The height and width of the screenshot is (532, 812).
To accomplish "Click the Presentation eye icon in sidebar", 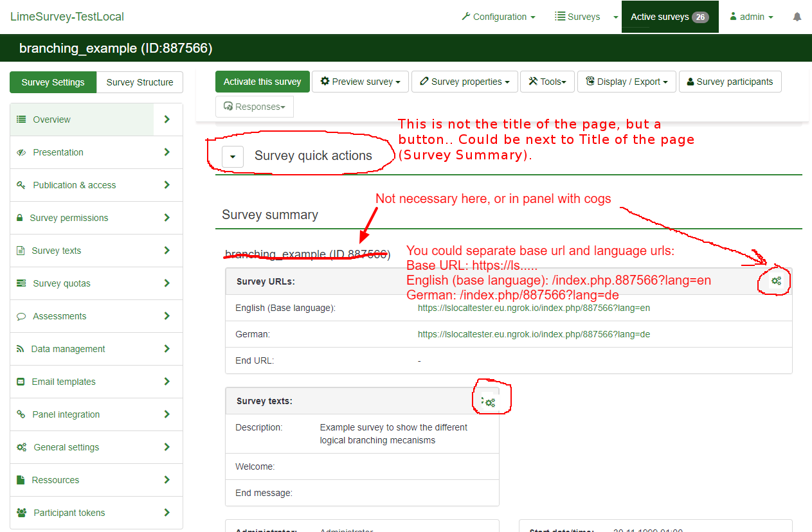I will pyautogui.click(x=21, y=152).
